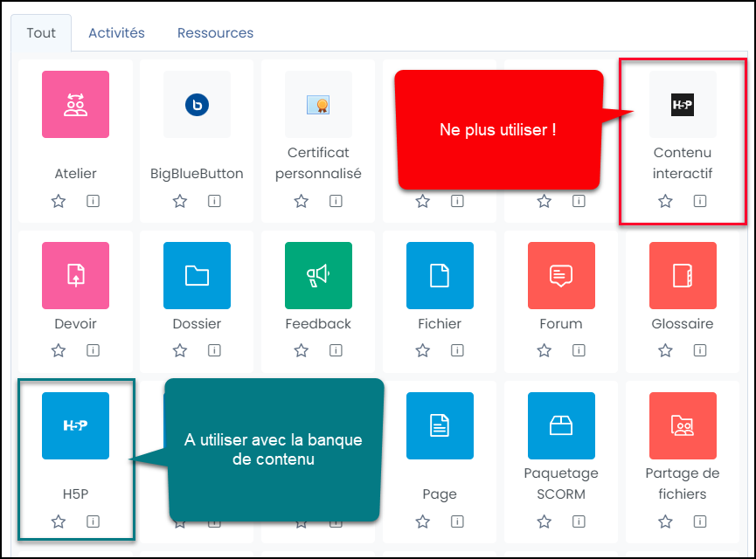Mark Page as a favourite
The height and width of the screenshot is (559, 756).
coord(423,521)
